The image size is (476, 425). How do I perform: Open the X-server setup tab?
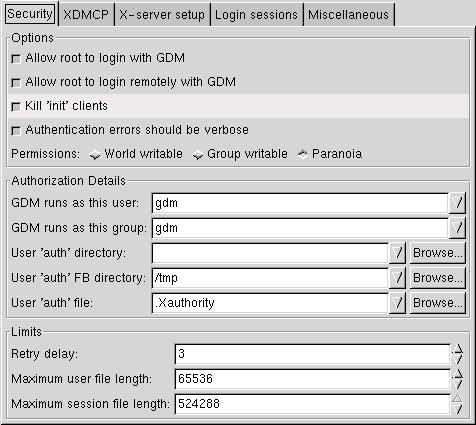tap(162, 15)
